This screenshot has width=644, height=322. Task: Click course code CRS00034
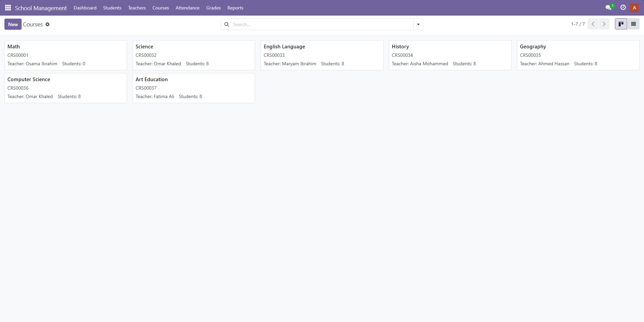coord(402,55)
